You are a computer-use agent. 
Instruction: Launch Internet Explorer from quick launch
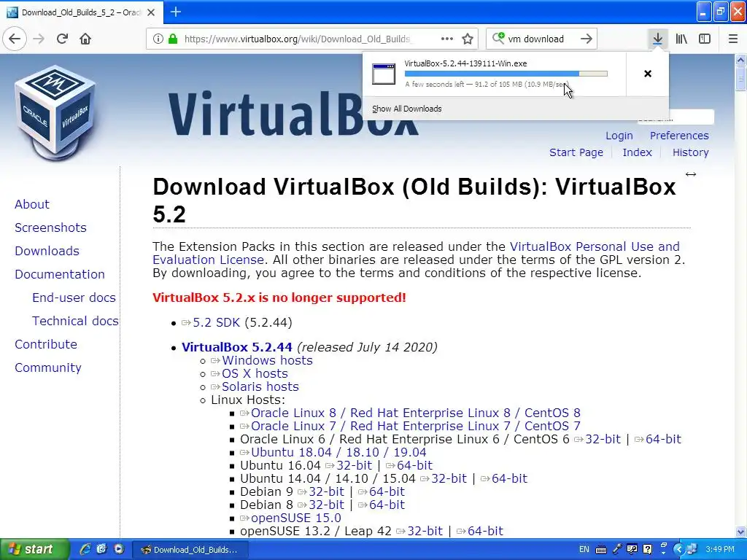[85, 549]
